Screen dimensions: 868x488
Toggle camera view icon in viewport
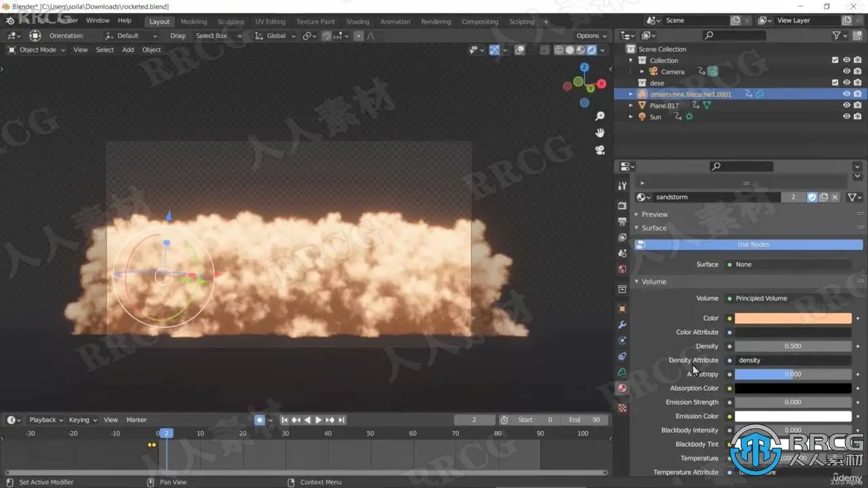599,150
